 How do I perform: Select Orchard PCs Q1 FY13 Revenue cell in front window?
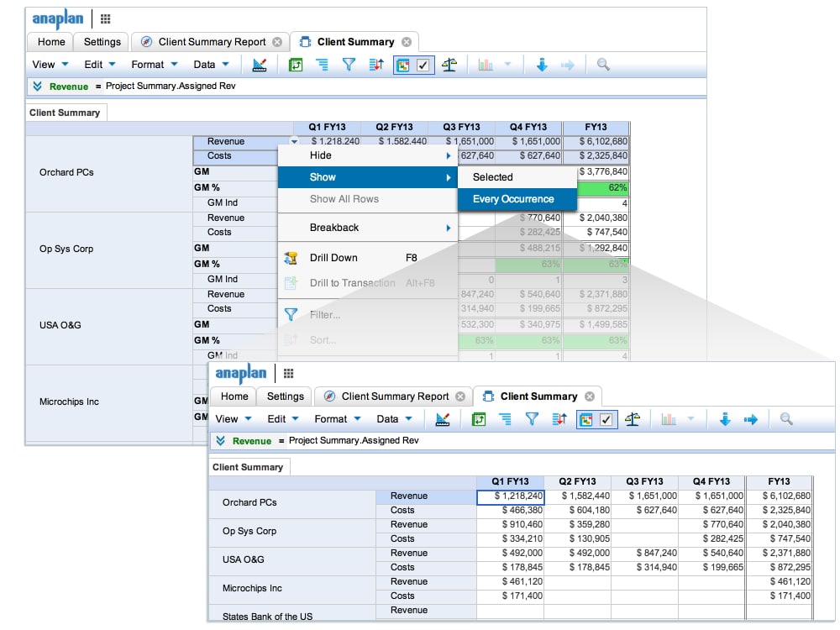511,496
